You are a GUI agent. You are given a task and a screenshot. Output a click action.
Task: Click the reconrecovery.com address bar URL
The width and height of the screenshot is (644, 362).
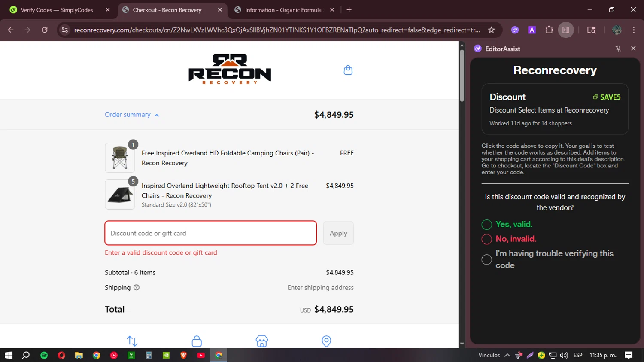pos(277,30)
